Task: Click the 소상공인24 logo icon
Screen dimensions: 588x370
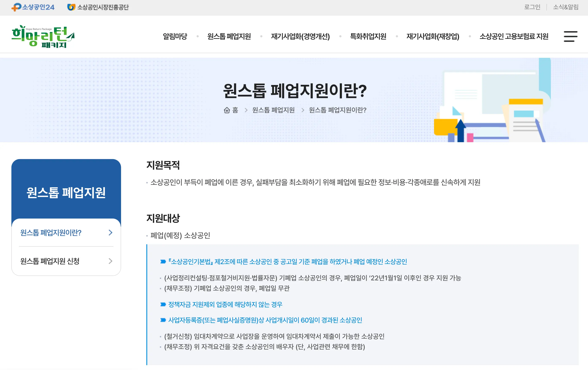Action: click(16, 7)
